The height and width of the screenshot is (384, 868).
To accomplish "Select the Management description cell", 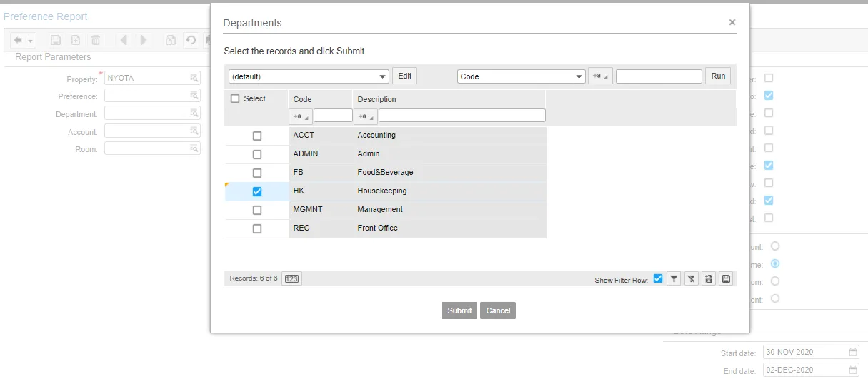I will pos(450,209).
